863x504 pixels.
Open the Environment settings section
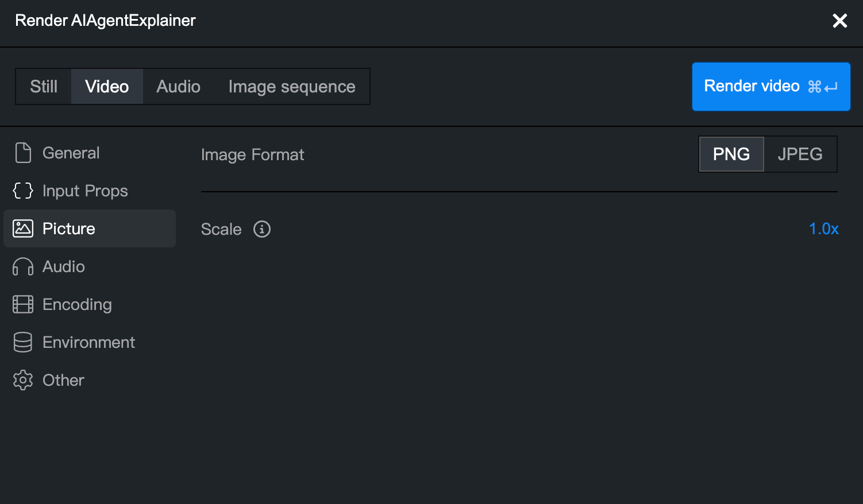tap(90, 342)
